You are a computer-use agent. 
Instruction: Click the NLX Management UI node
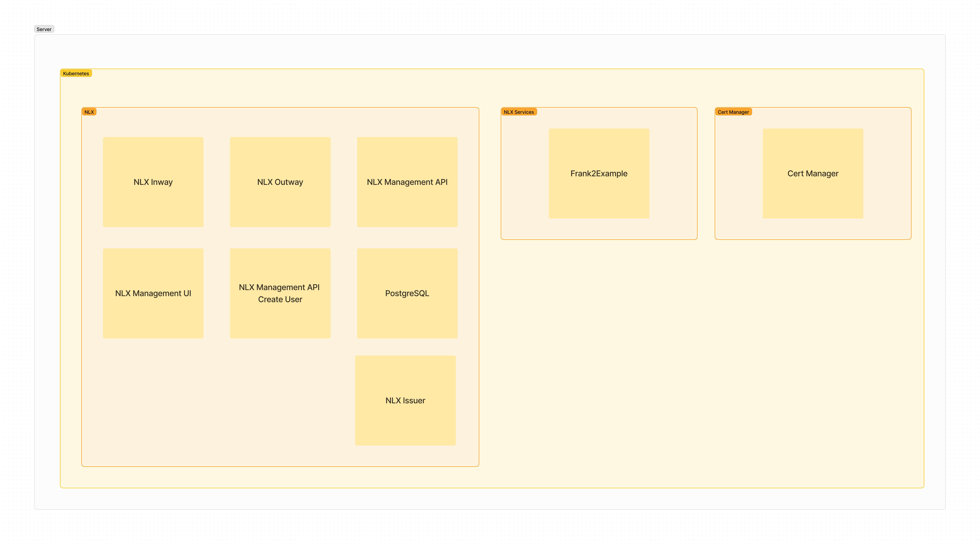click(x=153, y=293)
